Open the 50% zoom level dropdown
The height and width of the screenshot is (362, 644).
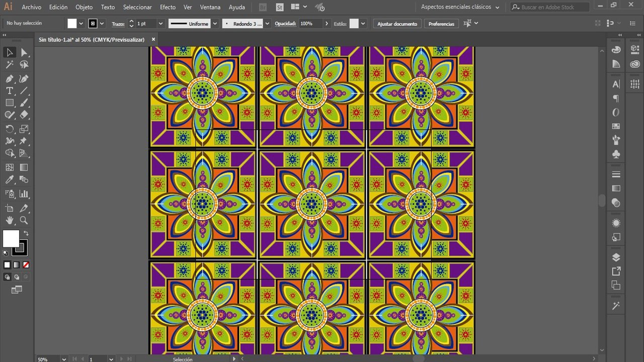64,359
